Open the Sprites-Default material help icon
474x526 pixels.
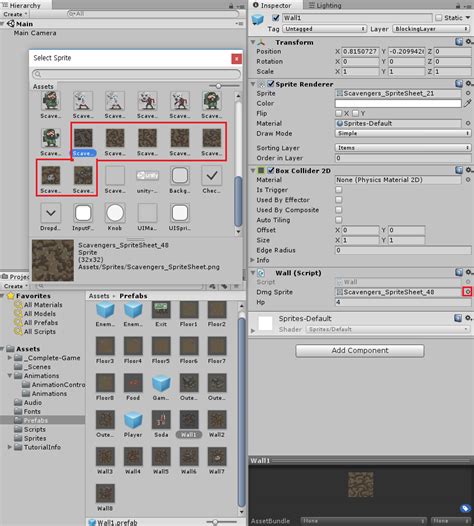pyautogui.click(x=458, y=318)
